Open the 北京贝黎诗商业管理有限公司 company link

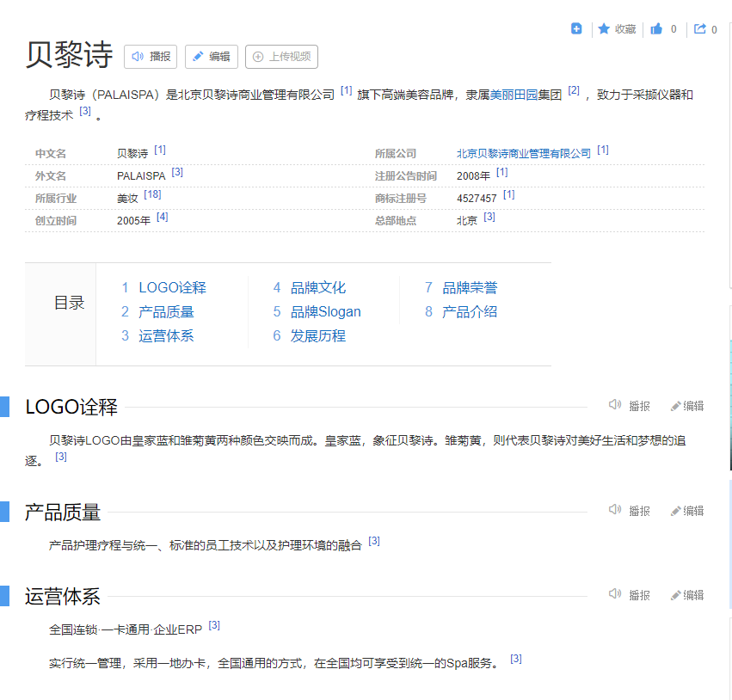point(523,154)
